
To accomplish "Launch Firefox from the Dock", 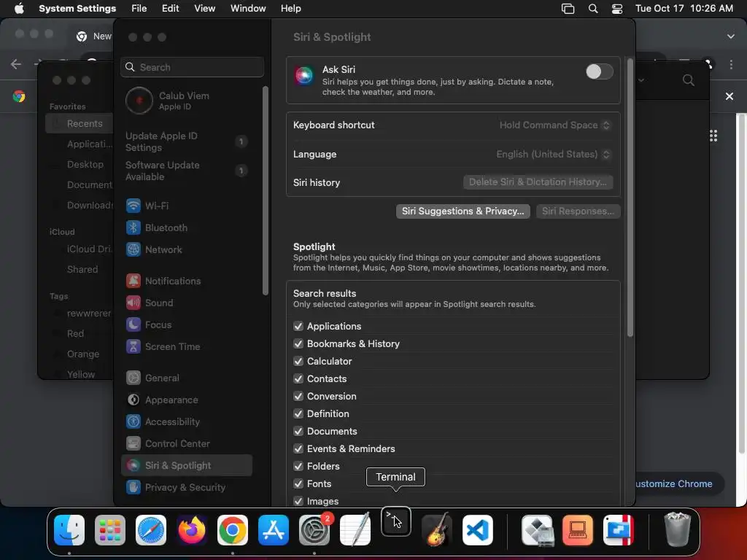I will [x=192, y=530].
